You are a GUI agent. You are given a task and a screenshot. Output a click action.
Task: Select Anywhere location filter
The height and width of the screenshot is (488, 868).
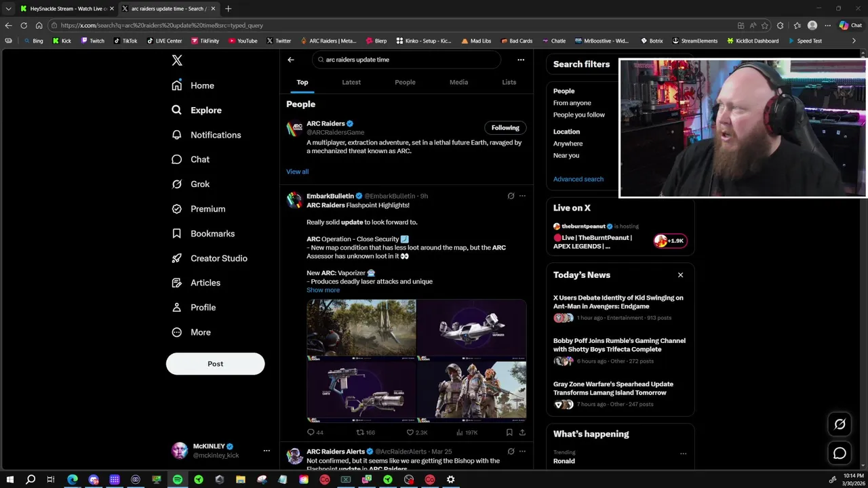coord(568,144)
